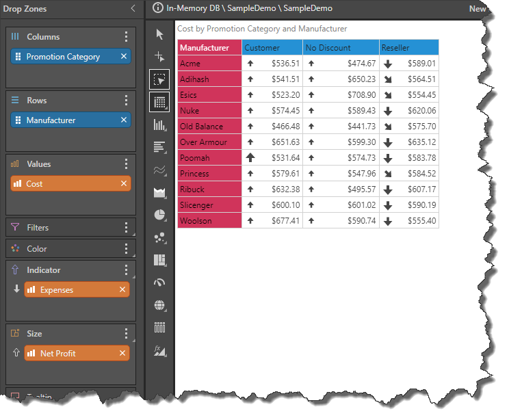Image resolution: width=509 pixels, height=420 pixels.
Task: Click the Customer column header
Action: pyautogui.click(x=272, y=48)
